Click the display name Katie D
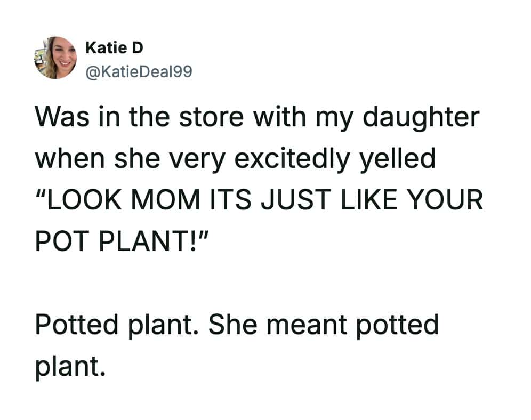Image resolution: width=531 pixels, height=420 pixels. [x=115, y=48]
